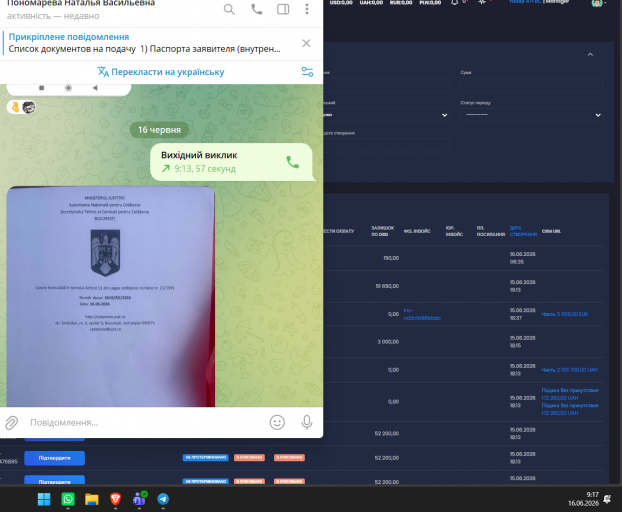Screen dimensions: 622x512
Task: Open File Explorer from the taskbar
Action: 92,499
